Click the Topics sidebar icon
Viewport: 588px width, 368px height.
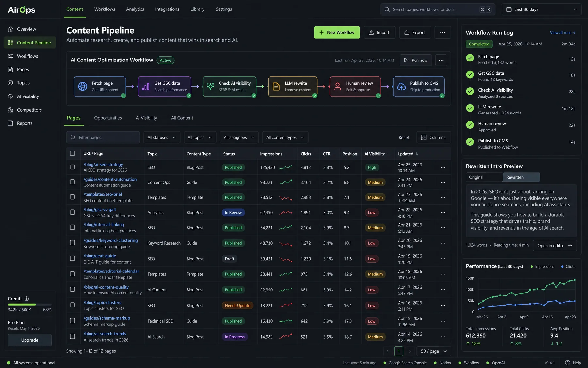pyautogui.click(x=10, y=83)
